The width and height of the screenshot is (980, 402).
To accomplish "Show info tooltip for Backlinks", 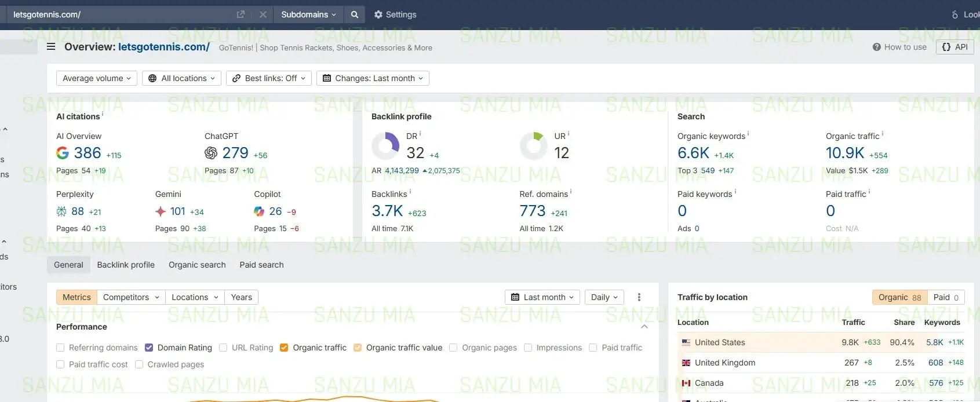I will click(410, 192).
